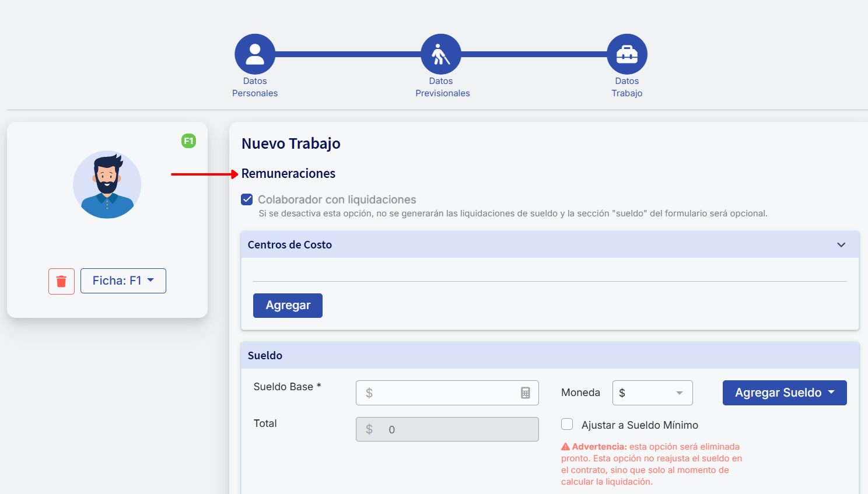Open the Ficha: F1 dropdown

tap(123, 281)
